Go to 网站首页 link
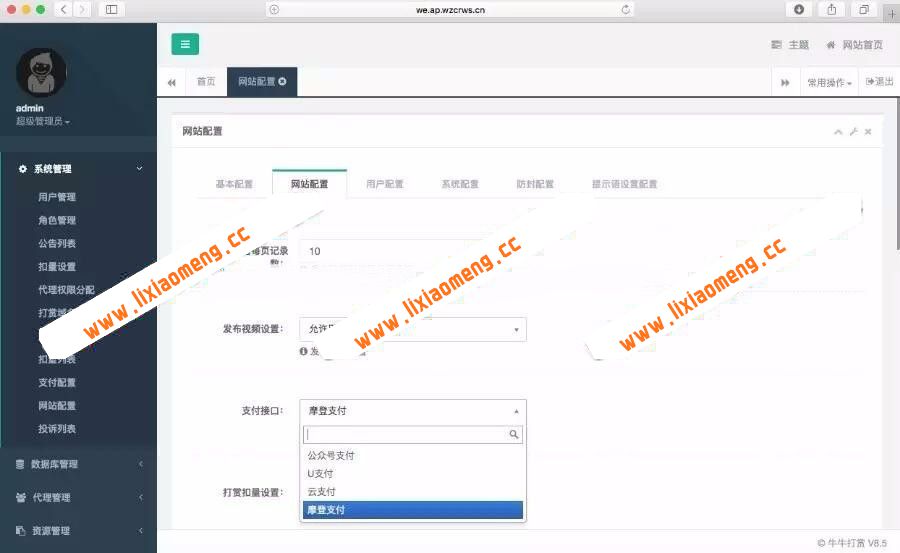The height and width of the screenshot is (553, 900). (x=855, y=45)
